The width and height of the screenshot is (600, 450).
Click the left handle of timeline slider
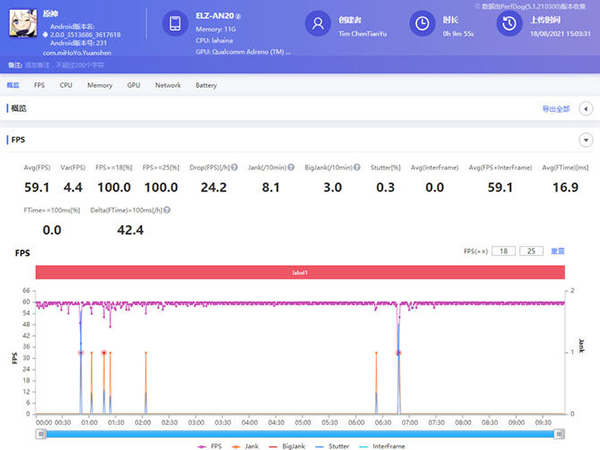41,433
